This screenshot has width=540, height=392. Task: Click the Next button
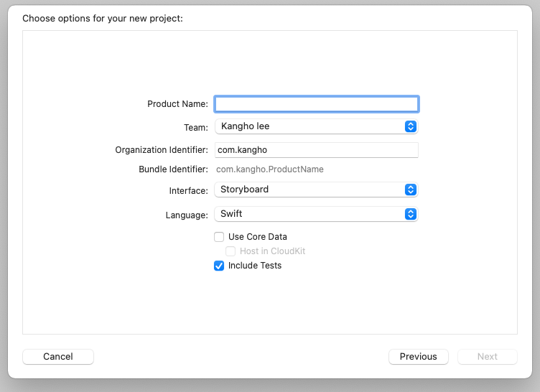tap(488, 357)
